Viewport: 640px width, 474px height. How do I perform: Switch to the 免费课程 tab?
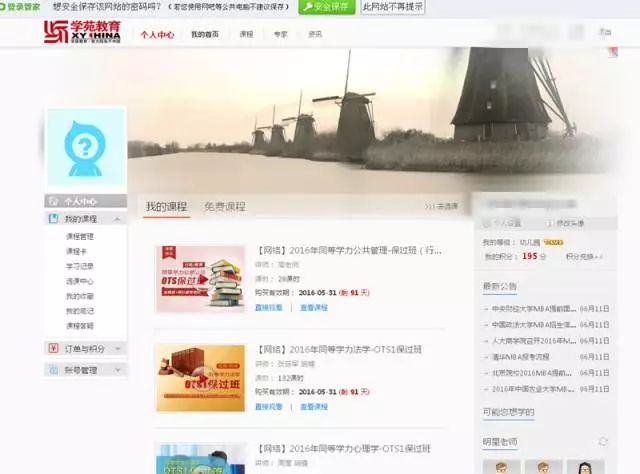coord(225,206)
